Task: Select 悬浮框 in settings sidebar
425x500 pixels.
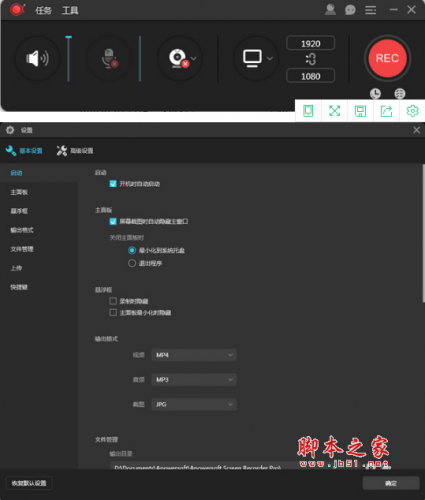Action: 19,211
